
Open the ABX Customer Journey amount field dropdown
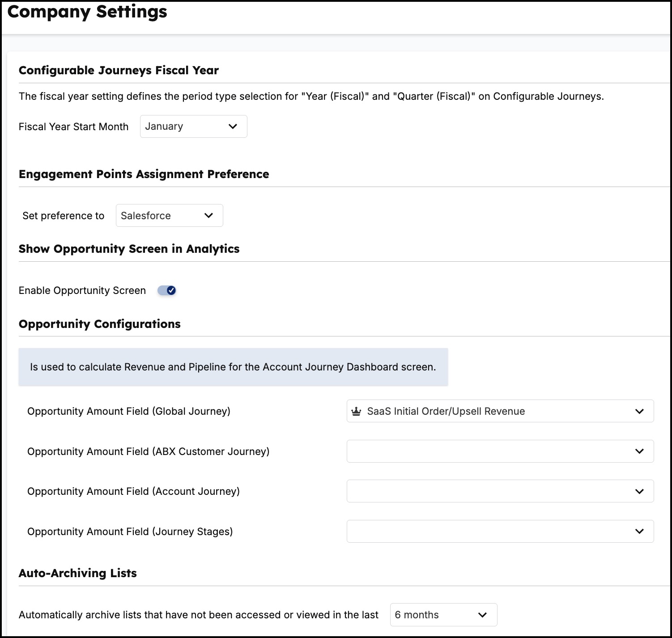(x=500, y=451)
